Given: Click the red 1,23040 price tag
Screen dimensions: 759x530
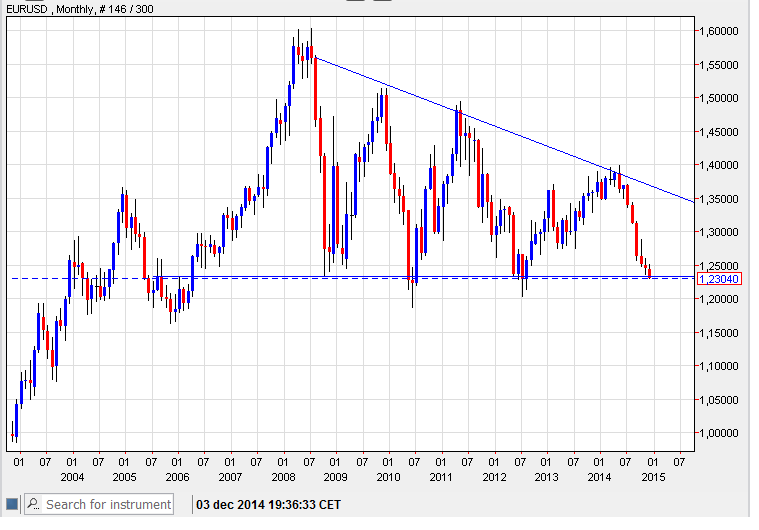Looking at the screenshot, I should coord(719,278).
